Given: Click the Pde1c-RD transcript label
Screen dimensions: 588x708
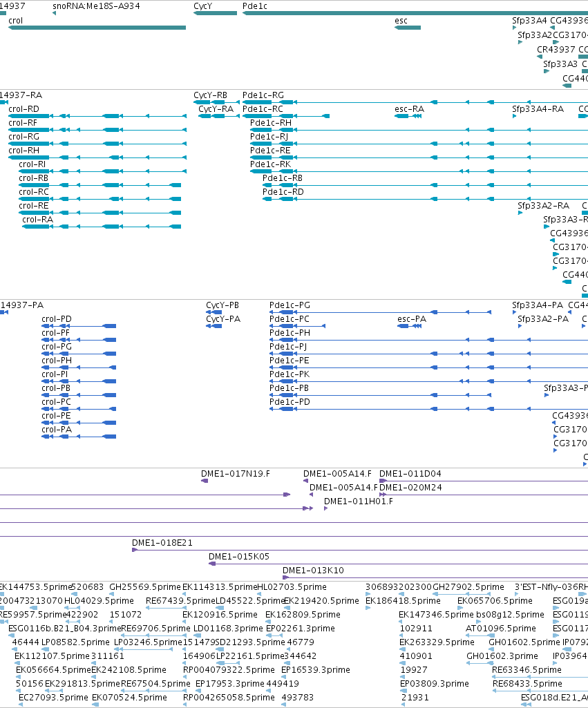Looking at the screenshot, I should (283, 192).
